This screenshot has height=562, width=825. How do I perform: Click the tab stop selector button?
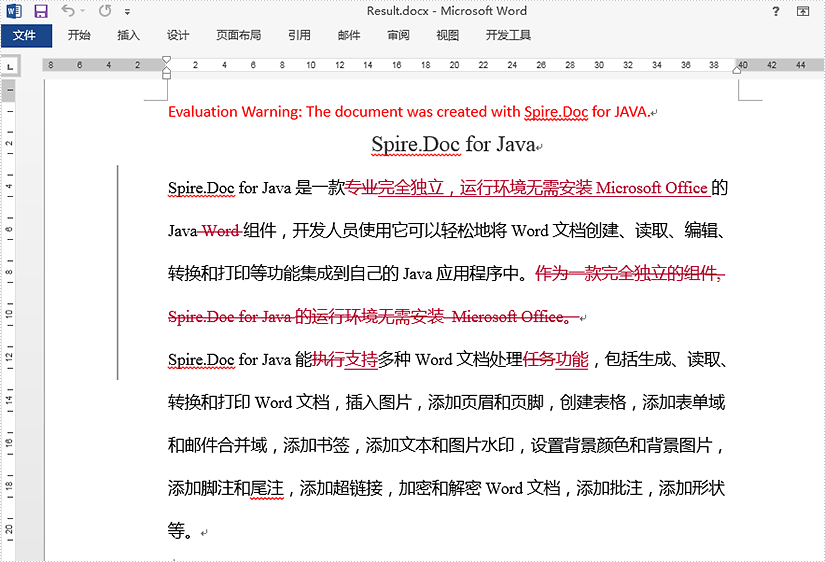10,67
